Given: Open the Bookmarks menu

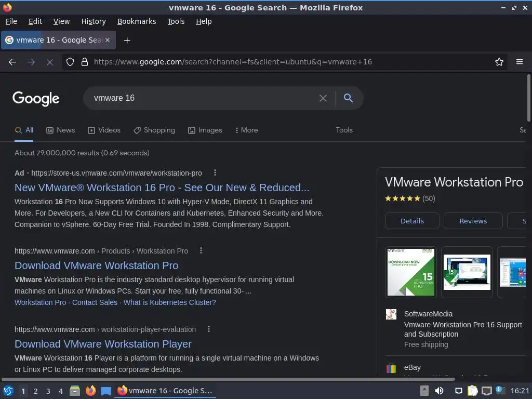Looking at the screenshot, I should point(137,21).
